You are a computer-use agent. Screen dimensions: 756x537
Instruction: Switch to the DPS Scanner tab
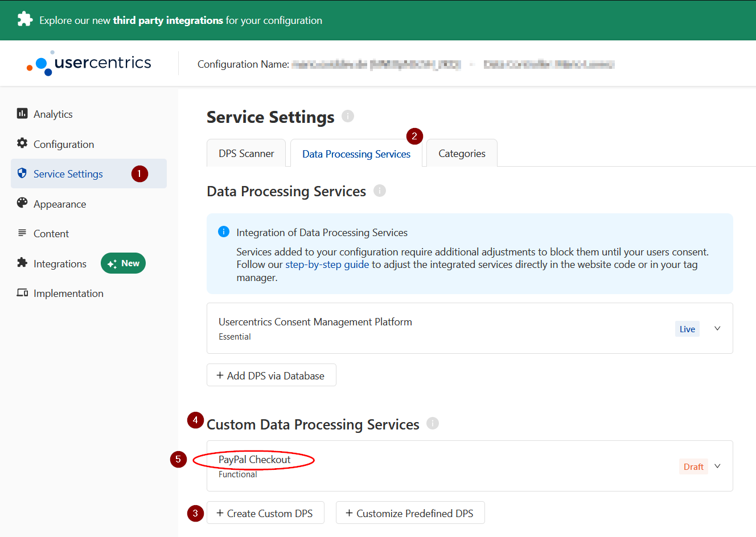pos(246,152)
